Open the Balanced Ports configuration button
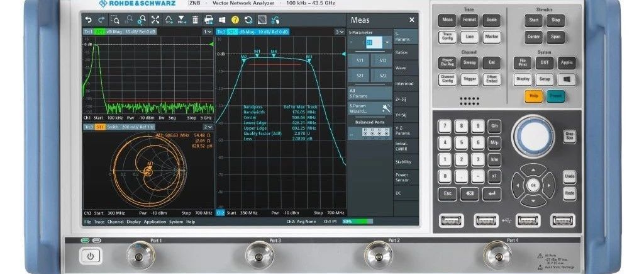Viewport: 644px width, 274px height. pyautogui.click(x=370, y=132)
